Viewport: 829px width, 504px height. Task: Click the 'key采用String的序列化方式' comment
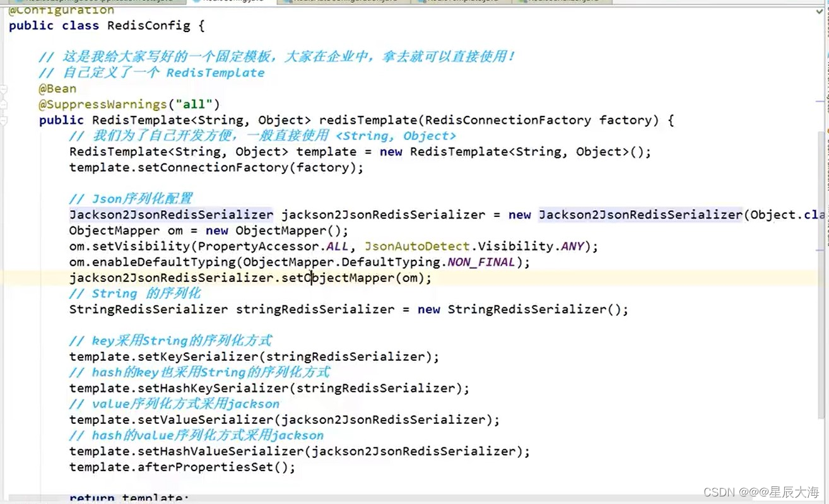(170, 341)
